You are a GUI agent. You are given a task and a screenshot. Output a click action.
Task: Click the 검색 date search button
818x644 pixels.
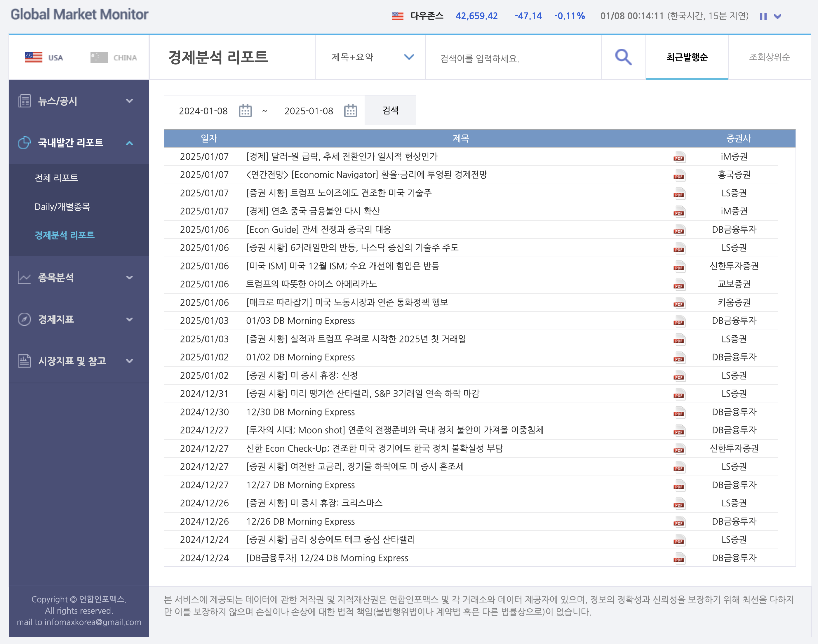tap(391, 110)
